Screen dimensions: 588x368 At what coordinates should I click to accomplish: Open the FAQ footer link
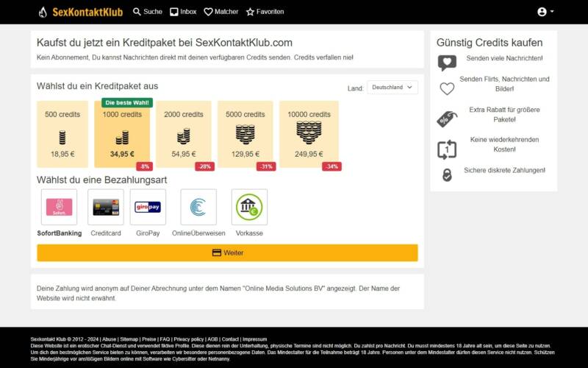click(x=165, y=339)
